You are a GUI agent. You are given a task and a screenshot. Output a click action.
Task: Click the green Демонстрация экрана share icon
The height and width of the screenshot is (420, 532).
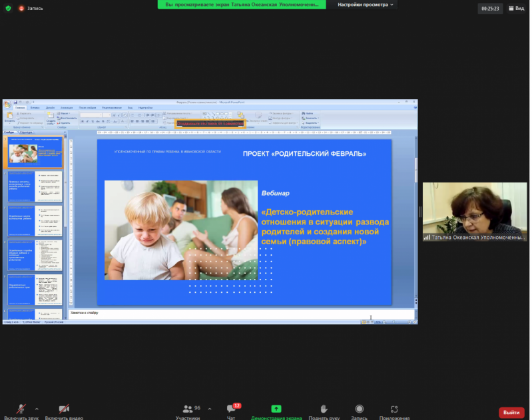point(276,409)
